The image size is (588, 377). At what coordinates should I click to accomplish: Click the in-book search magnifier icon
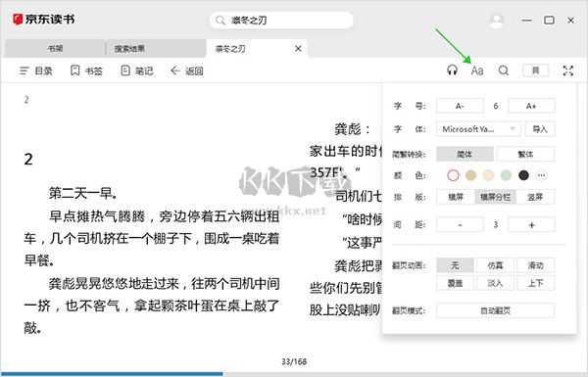point(504,71)
